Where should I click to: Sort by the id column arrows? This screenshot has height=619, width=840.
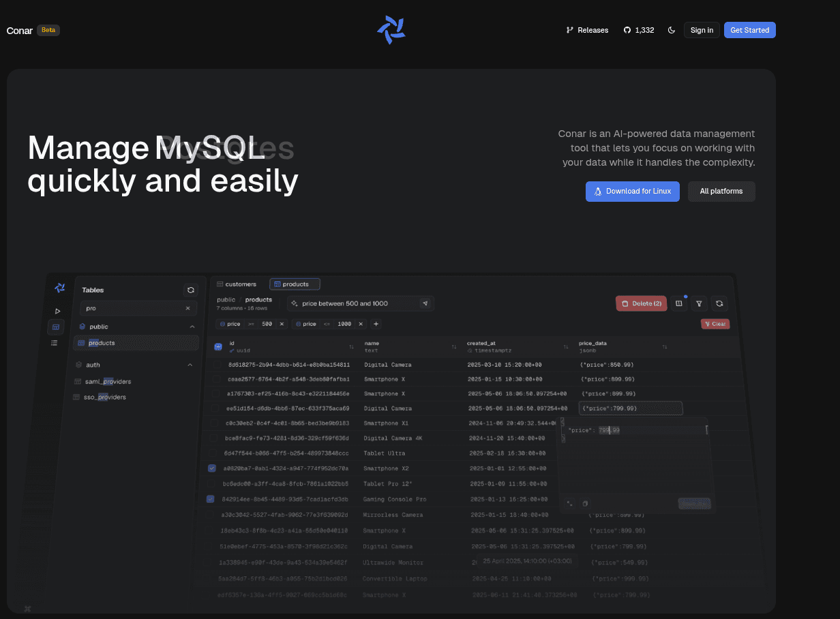click(352, 347)
